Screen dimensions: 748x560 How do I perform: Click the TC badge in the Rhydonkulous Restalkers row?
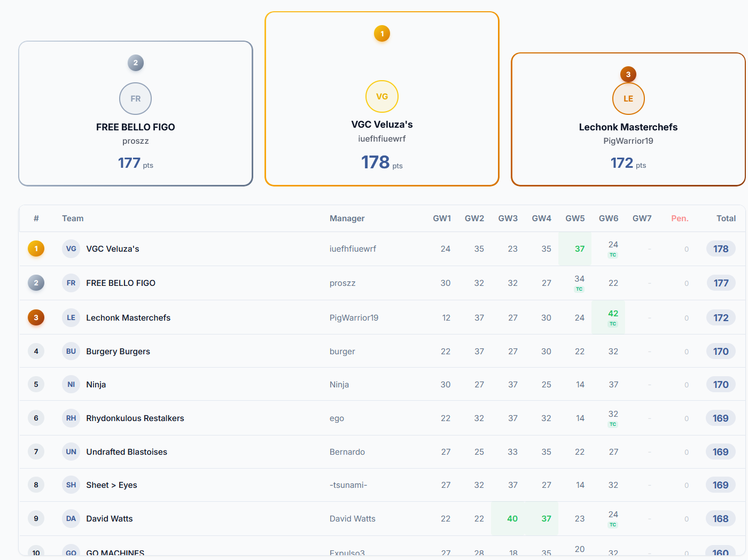(613, 424)
